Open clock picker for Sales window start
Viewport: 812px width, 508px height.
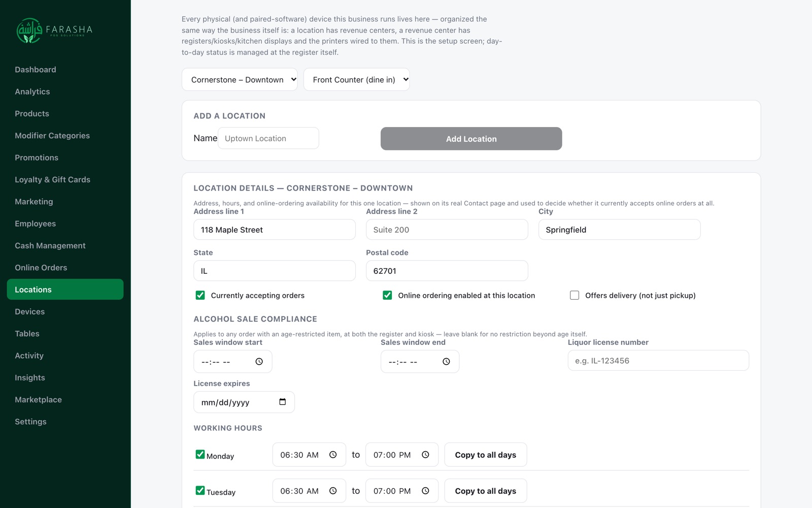pyautogui.click(x=259, y=362)
